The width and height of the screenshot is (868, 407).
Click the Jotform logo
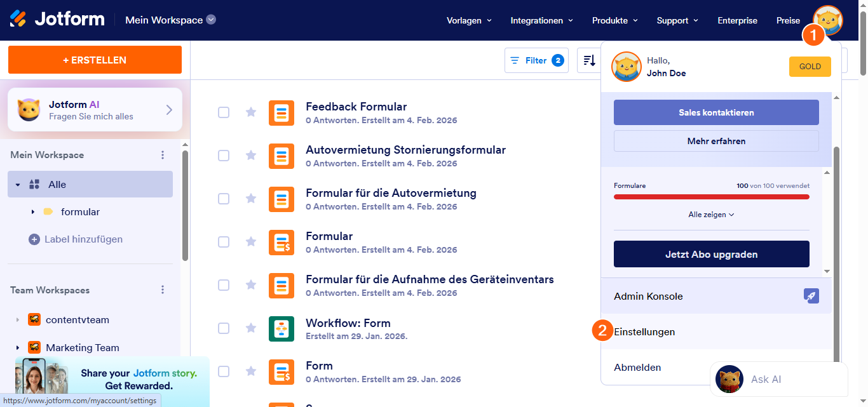point(57,18)
